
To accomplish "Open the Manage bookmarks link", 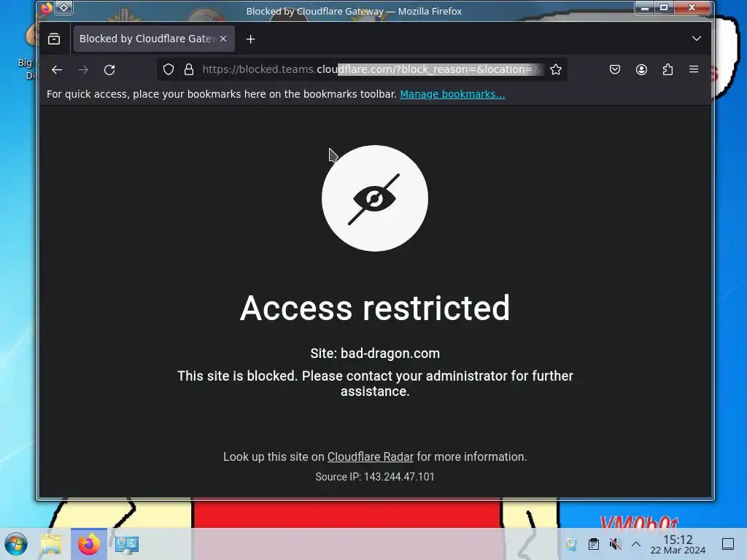I will point(452,94).
